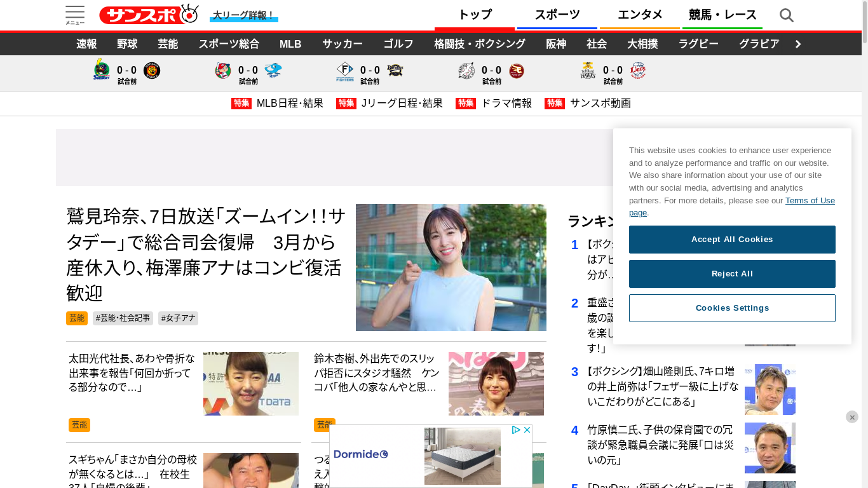This screenshot has width=868, height=488.
Task: Click the Hanshin Tigers team logo
Action: [152, 71]
